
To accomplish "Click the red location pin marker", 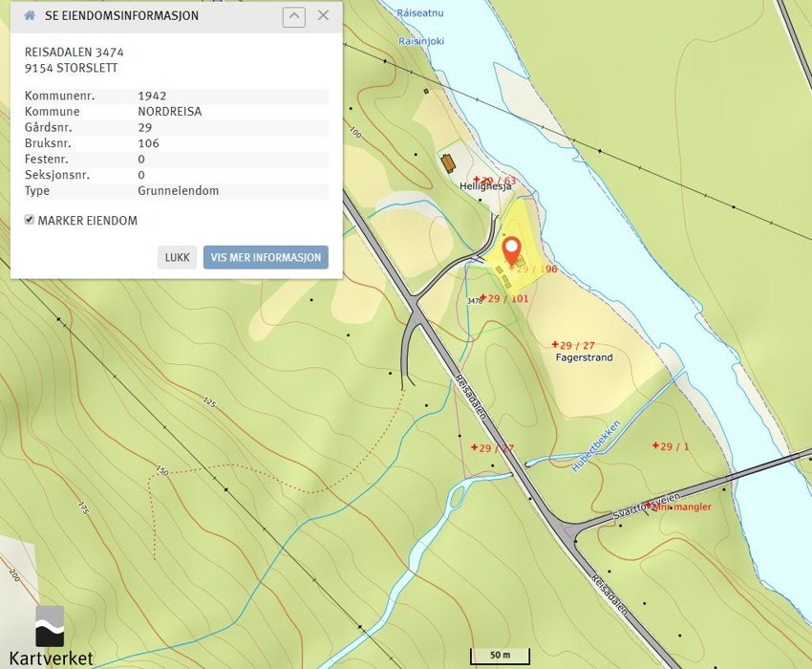I will 512,250.
